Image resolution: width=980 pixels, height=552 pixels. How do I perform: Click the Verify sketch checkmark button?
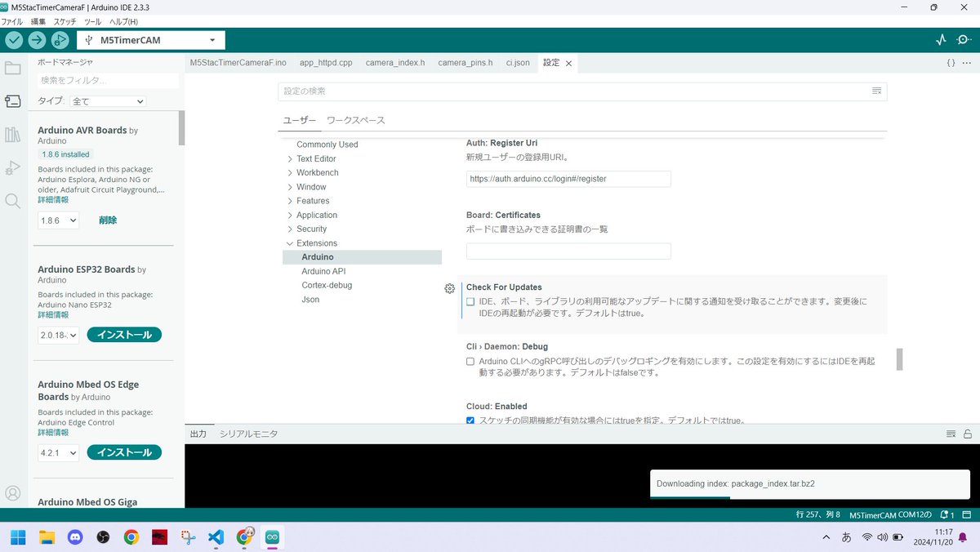(x=14, y=40)
